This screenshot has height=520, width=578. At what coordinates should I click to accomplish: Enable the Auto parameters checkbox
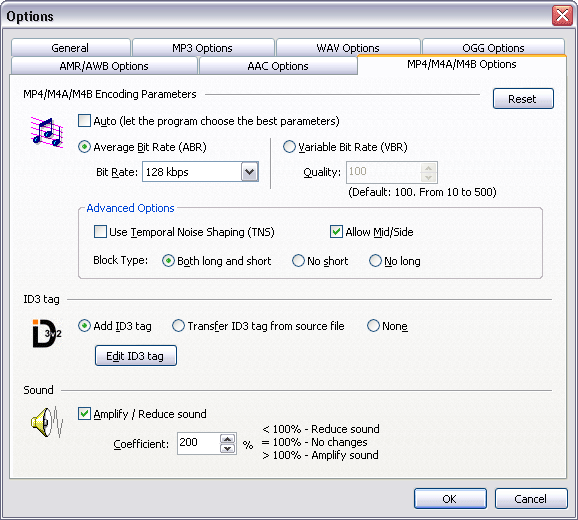click(x=84, y=121)
